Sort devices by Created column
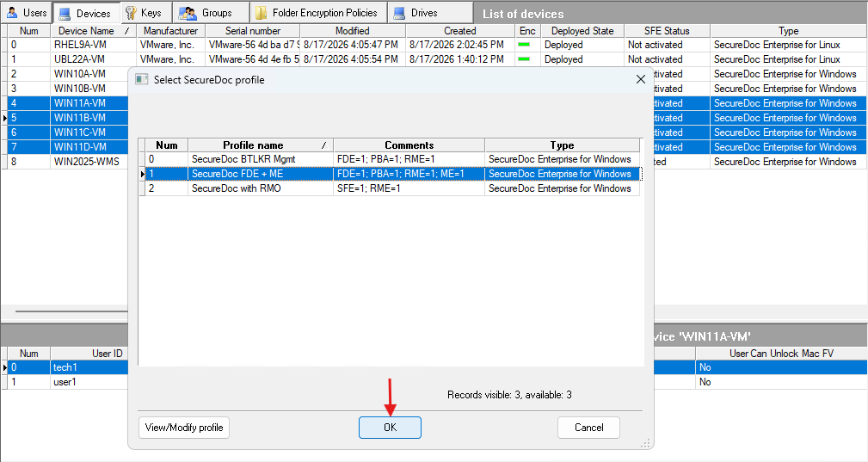The image size is (868, 462). (x=460, y=31)
